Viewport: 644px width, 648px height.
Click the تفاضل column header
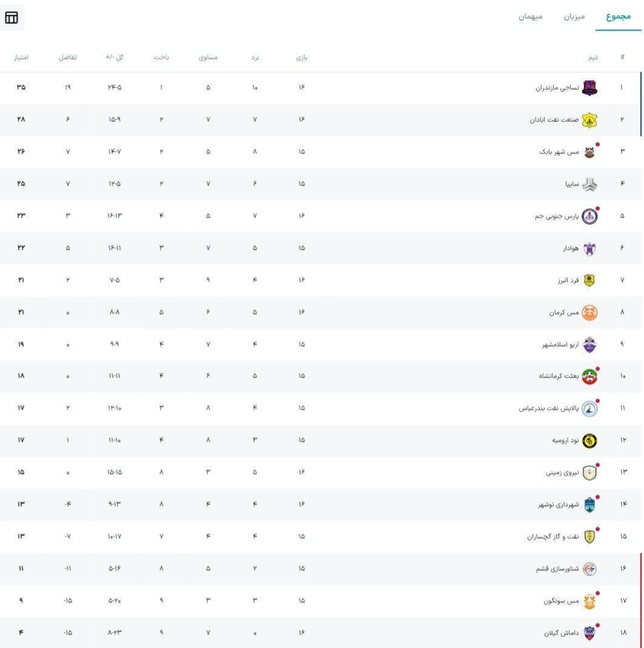click(67, 58)
